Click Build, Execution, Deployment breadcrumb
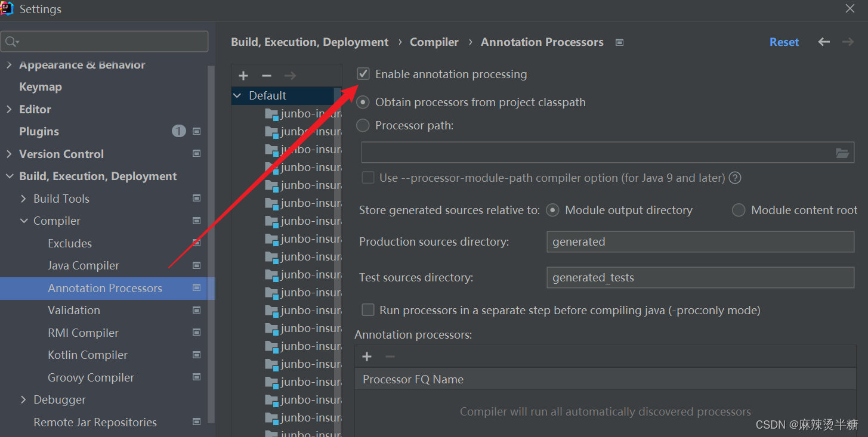Viewport: 868px width, 437px height. coord(310,42)
